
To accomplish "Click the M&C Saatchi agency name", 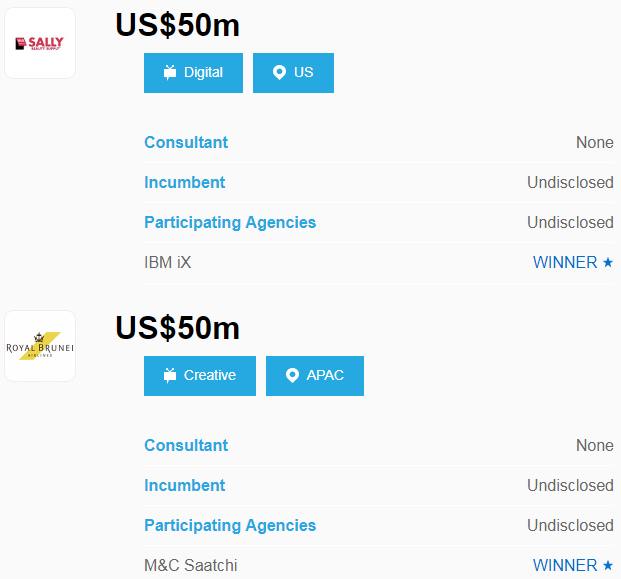I will coord(191,566).
